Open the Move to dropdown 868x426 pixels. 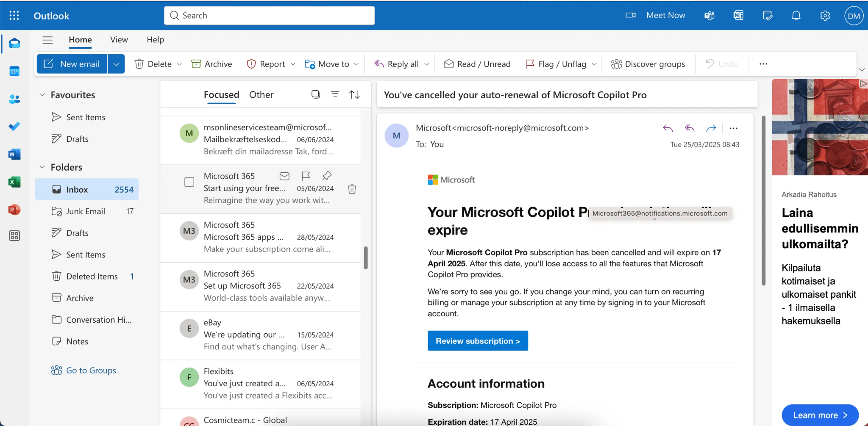pos(356,64)
